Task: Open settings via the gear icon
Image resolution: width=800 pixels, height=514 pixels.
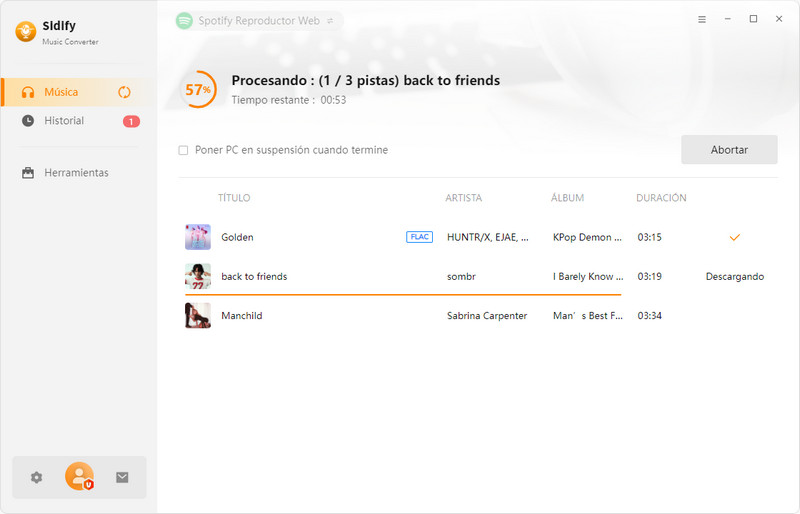Action: (36, 478)
